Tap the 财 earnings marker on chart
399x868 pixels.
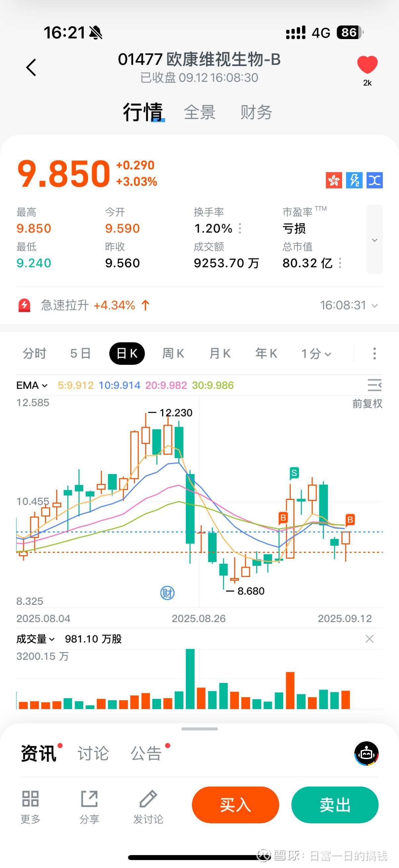point(167,593)
